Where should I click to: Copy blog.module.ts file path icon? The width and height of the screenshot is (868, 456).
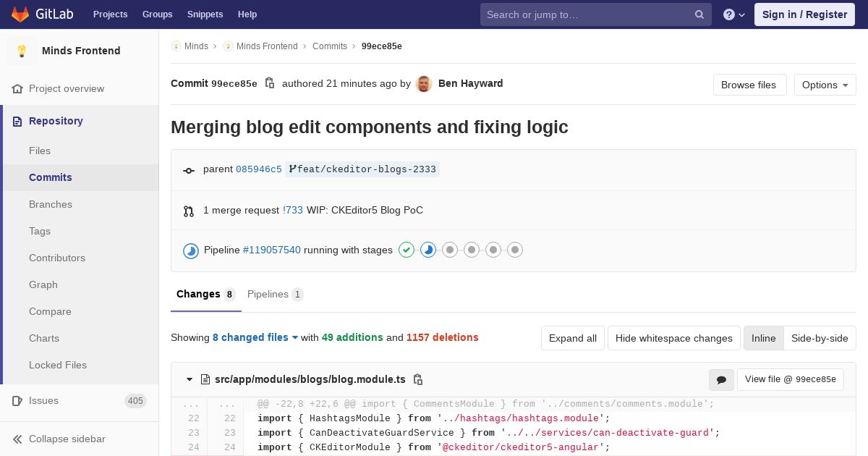[x=418, y=379]
